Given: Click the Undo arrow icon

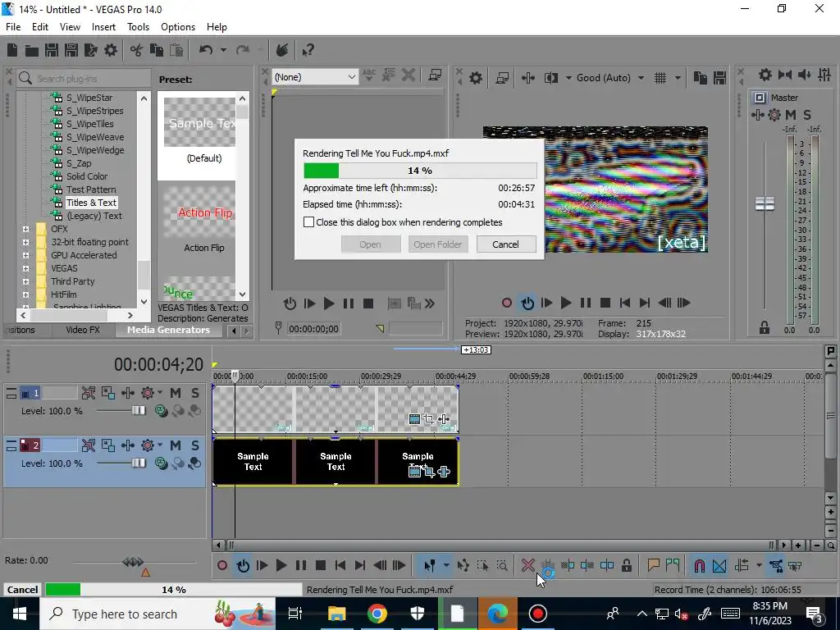Looking at the screenshot, I should [x=205, y=50].
